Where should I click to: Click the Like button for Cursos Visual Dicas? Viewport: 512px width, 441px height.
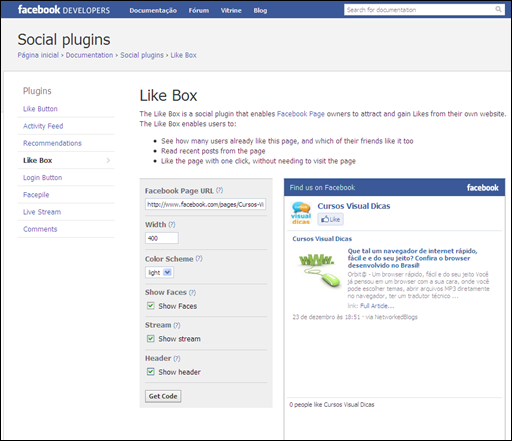pos(330,219)
